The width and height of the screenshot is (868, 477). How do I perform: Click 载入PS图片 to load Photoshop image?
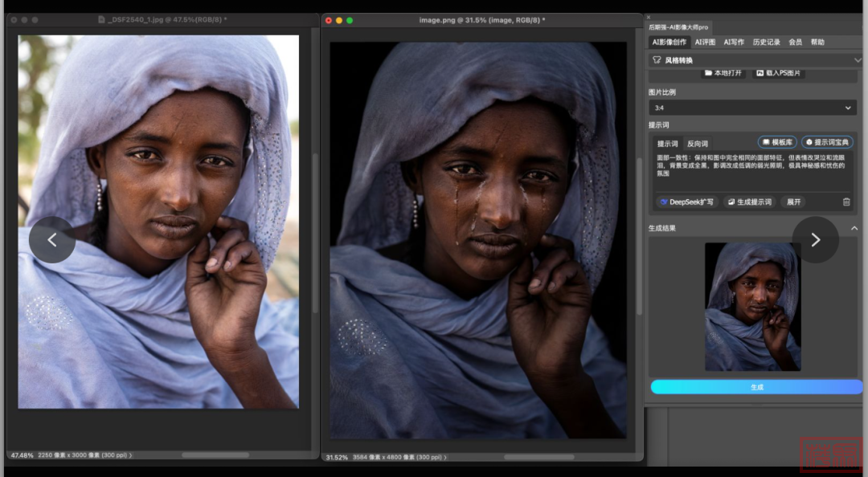point(778,73)
